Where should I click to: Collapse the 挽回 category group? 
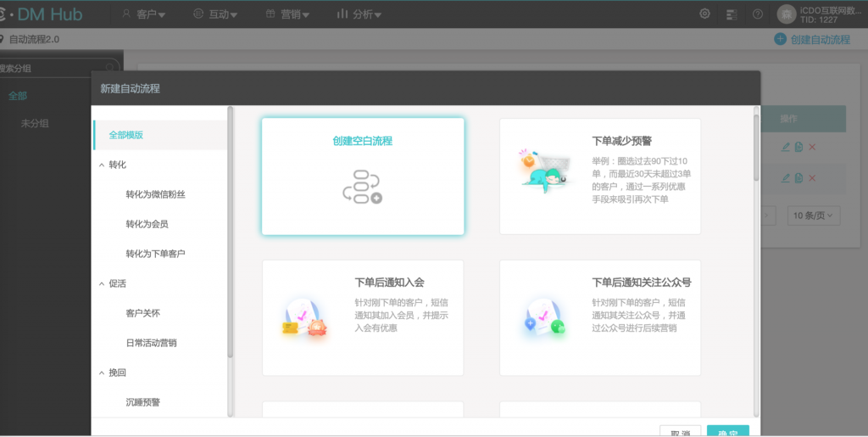[x=101, y=373]
